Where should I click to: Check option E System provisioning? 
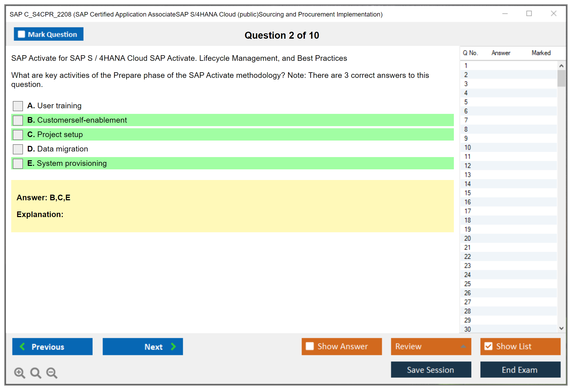(x=18, y=163)
